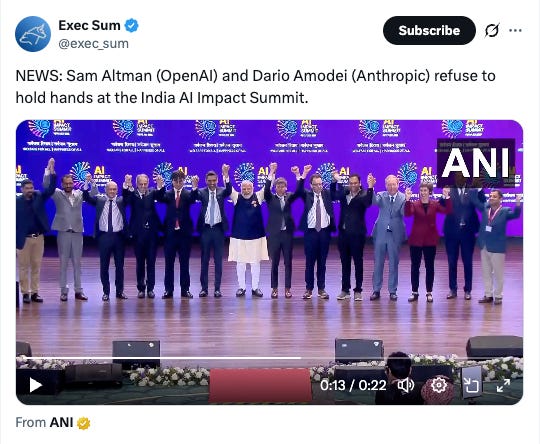
Task: Open video settings gear icon
Action: point(438,385)
